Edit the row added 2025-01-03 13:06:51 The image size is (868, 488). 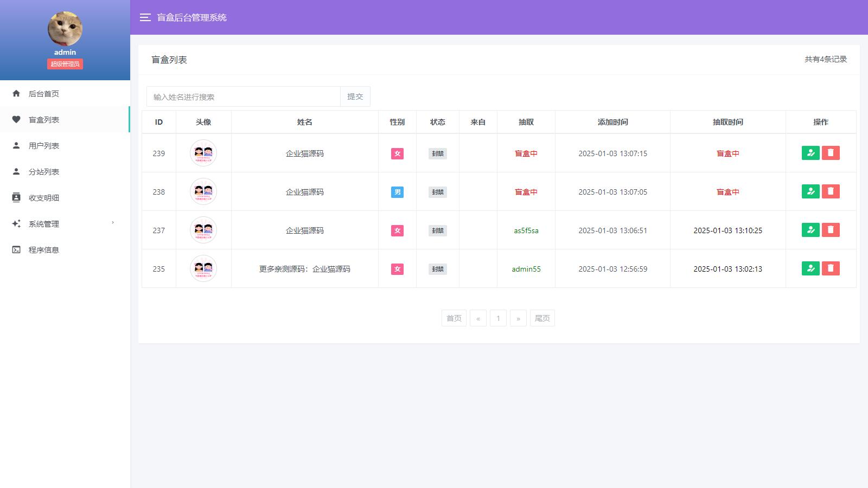coord(810,230)
